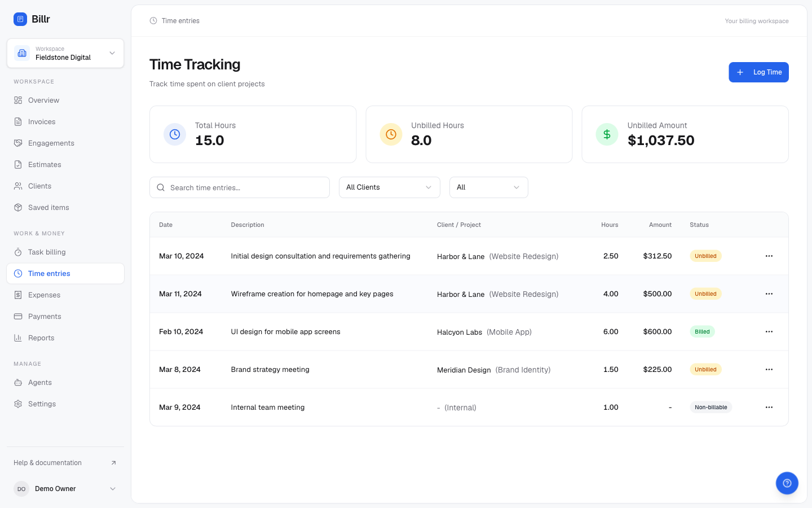The width and height of the screenshot is (812, 508).
Task: Click the Non-billable status badge
Action: click(710, 408)
